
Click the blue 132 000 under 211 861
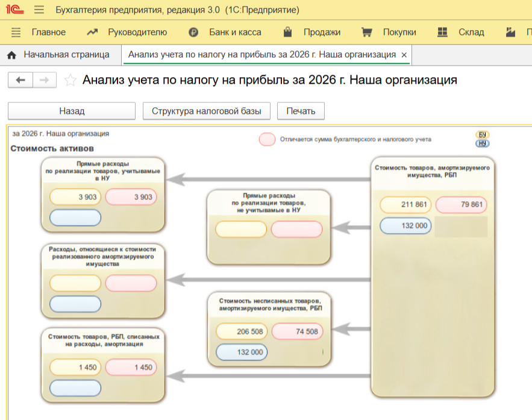coord(405,225)
